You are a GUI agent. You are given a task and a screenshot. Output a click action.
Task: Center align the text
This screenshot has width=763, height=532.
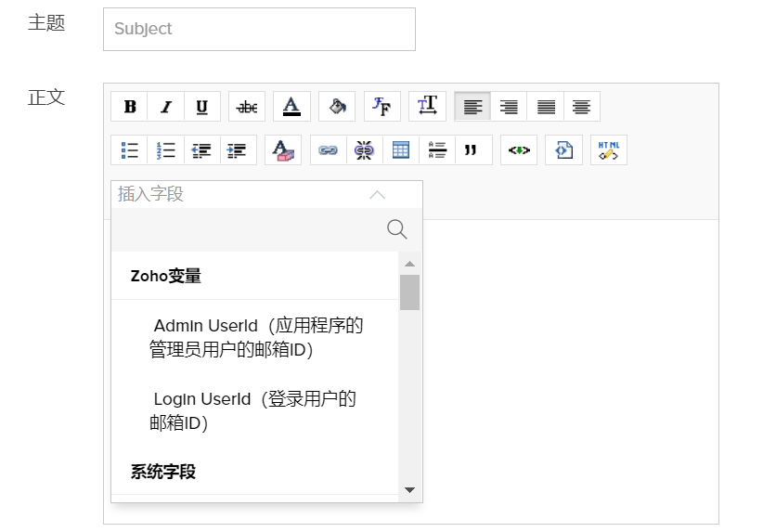pyautogui.click(x=581, y=106)
